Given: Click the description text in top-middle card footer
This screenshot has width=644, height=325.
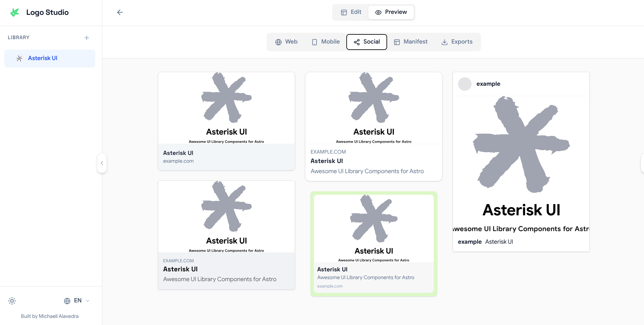Looking at the screenshot, I should [x=367, y=171].
